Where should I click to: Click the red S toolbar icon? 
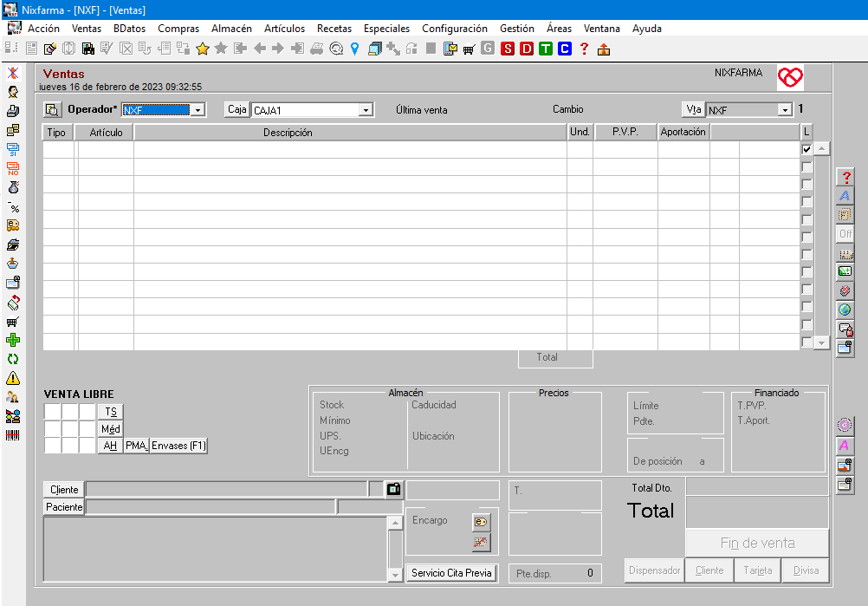pyautogui.click(x=507, y=49)
